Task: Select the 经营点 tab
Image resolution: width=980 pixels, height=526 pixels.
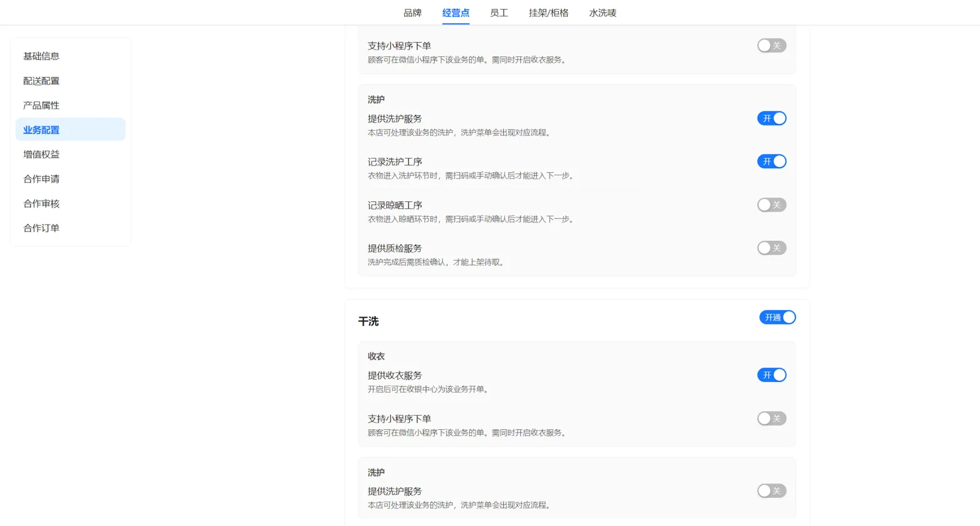Action: (x=456, y=13)
